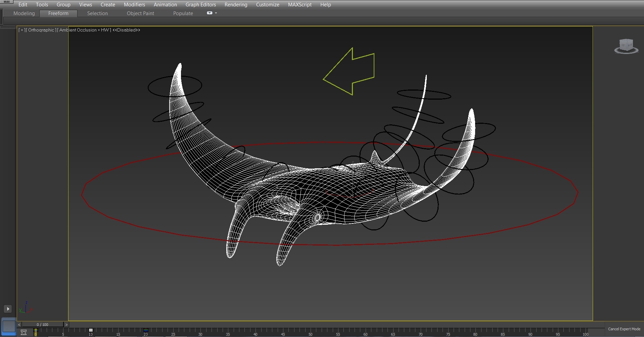The image size is (644, 337).
Task: Click the expand arrow on the left panel
Action: pos(7,309)
